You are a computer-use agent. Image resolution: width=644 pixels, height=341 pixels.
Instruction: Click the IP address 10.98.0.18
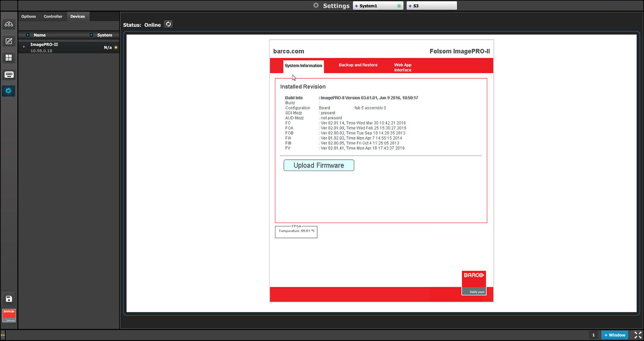tap(41, 51)
